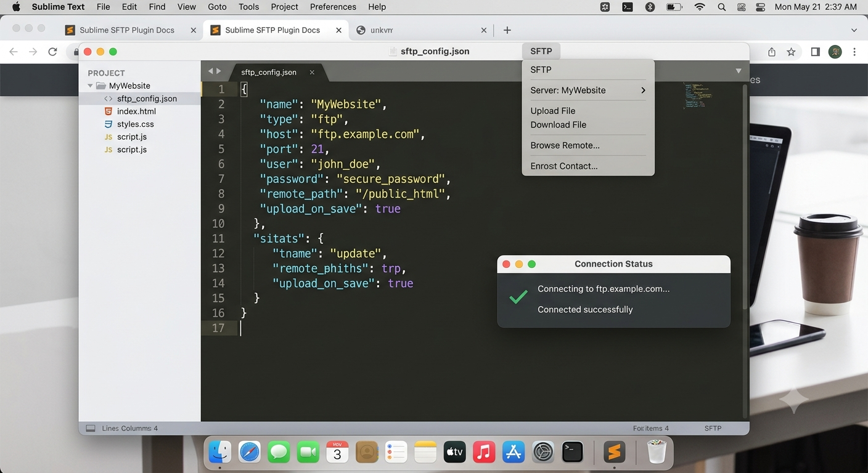Open the browser tab search chevron
Image resolution: width=868 pixels, height=473 pixels.
pyautogui.click(x=854, y=30)
